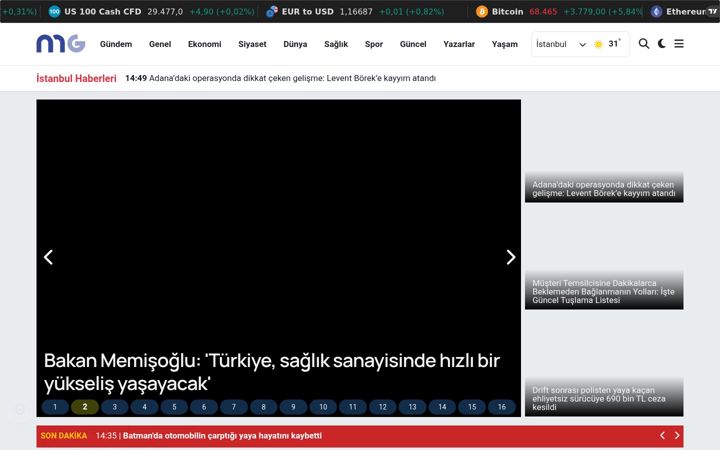Click the Ethereum ticker icon
Image resolution: width=720 pixels, height=450 pixels.
coord(656,11)
